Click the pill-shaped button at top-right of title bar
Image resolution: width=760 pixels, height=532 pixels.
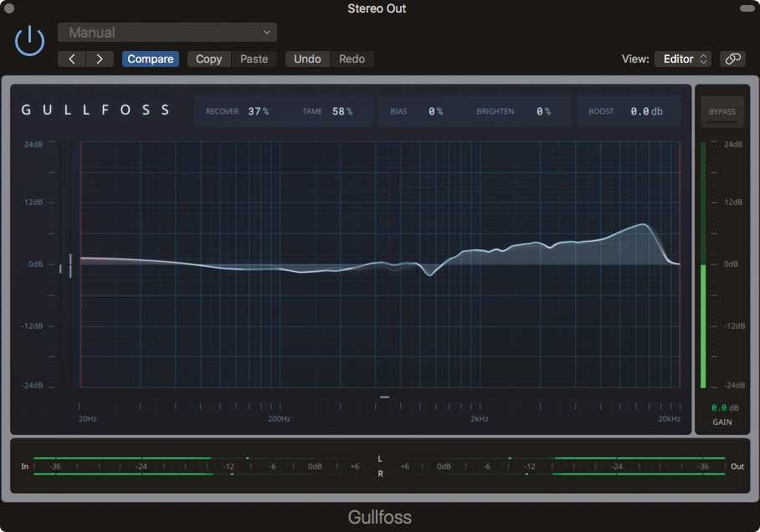click(x=747, y=8)
